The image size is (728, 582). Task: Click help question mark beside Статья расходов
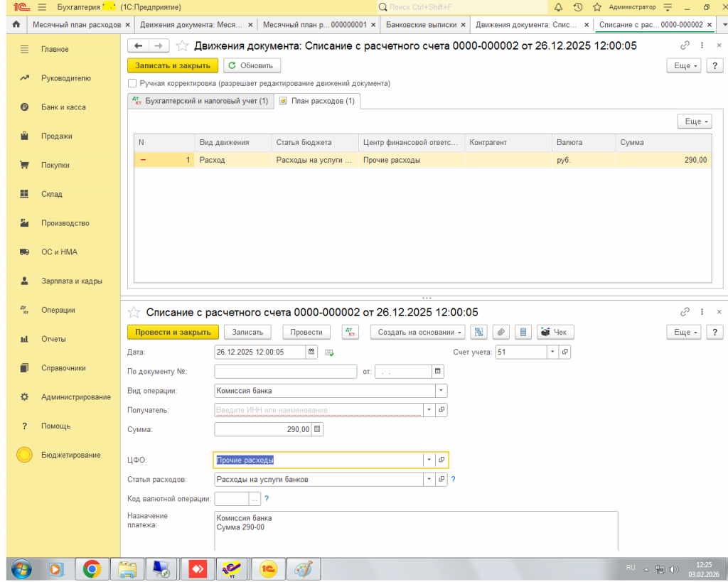pos(453,480)
